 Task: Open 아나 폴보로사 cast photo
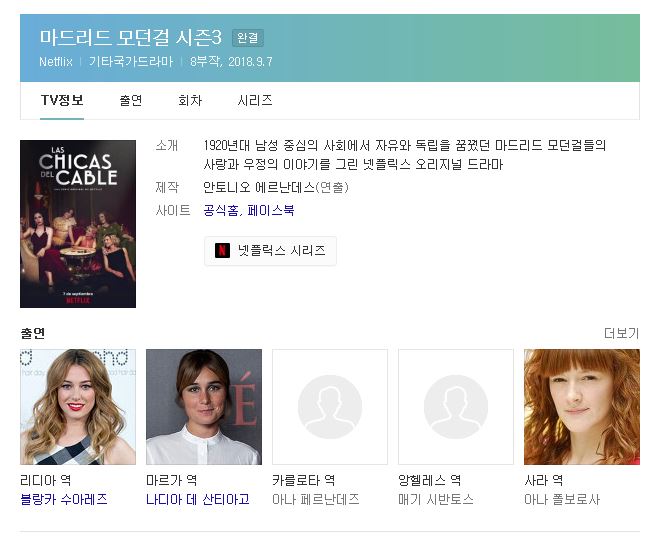(581, 406)
